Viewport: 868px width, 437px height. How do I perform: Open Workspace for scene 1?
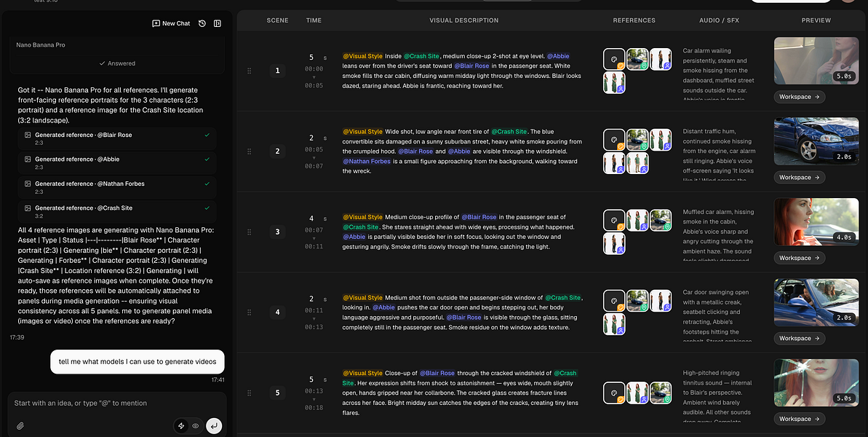pyautogui.click(x=800, y=97)
